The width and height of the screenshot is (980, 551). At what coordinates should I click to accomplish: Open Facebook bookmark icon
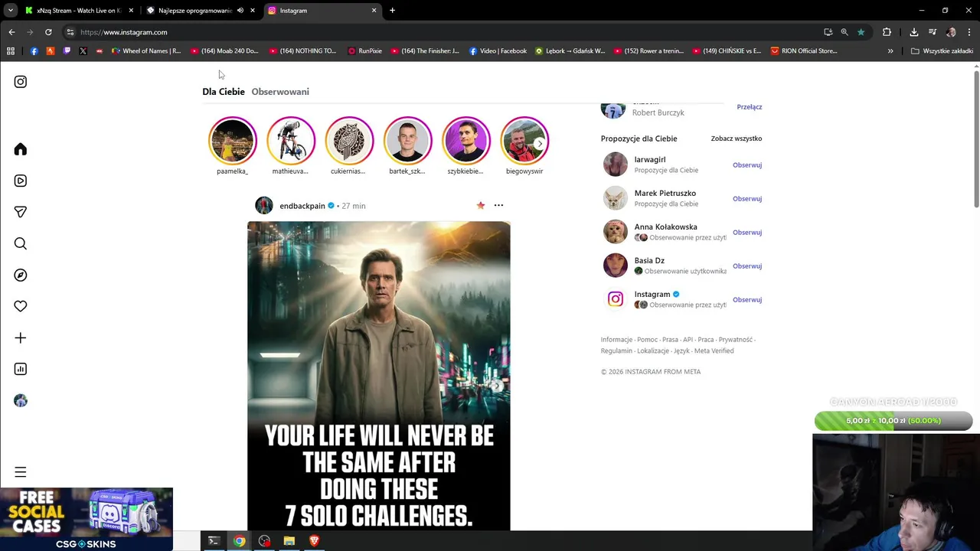pyautogui.click(x=34, y=51)
